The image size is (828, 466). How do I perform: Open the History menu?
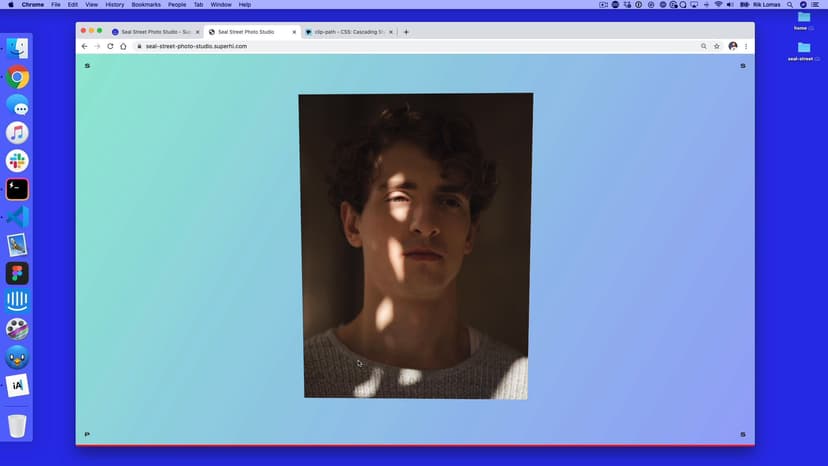coord(115,5)
